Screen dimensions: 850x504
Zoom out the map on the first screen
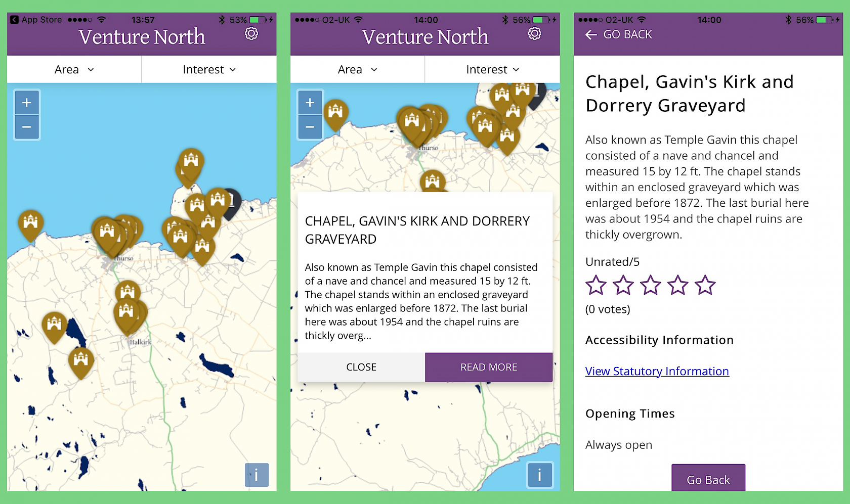[x=27, y=127]
